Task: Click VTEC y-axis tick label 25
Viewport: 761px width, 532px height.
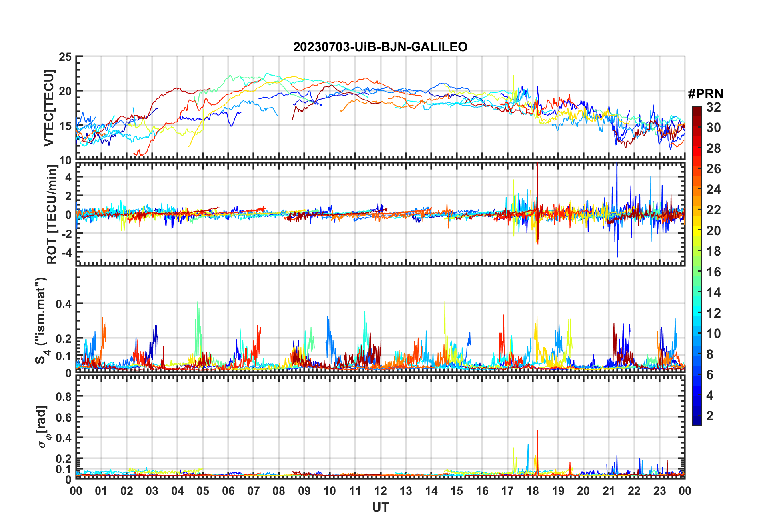Action: tap(65, 57)
